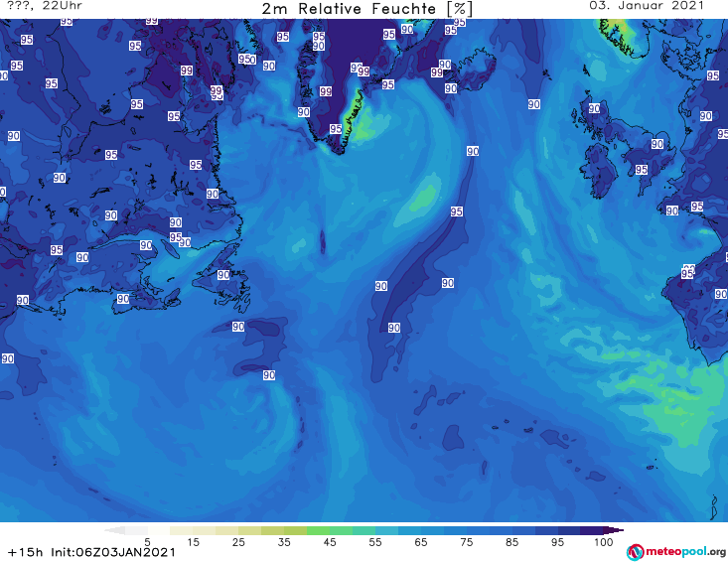Click the meteopool.org logo icon
Viewport: 728px width, 562px height.
point(636,552)
